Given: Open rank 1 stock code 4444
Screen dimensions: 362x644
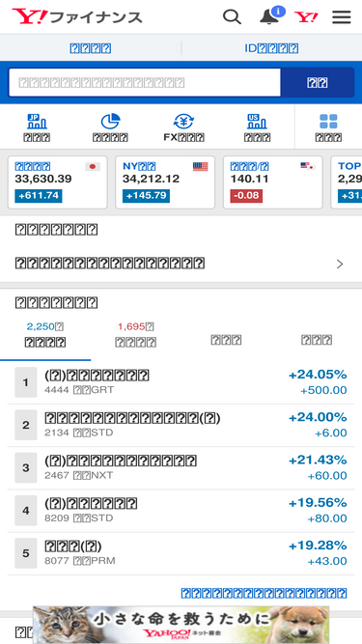Looking at the screenshot, I should (181, 382).
